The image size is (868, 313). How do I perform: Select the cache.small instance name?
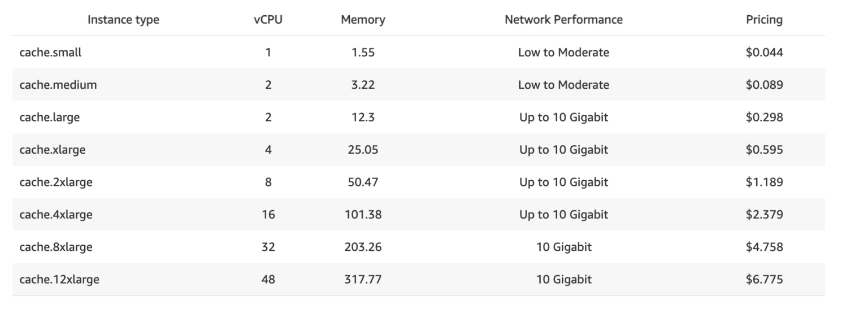coord(50,53)
